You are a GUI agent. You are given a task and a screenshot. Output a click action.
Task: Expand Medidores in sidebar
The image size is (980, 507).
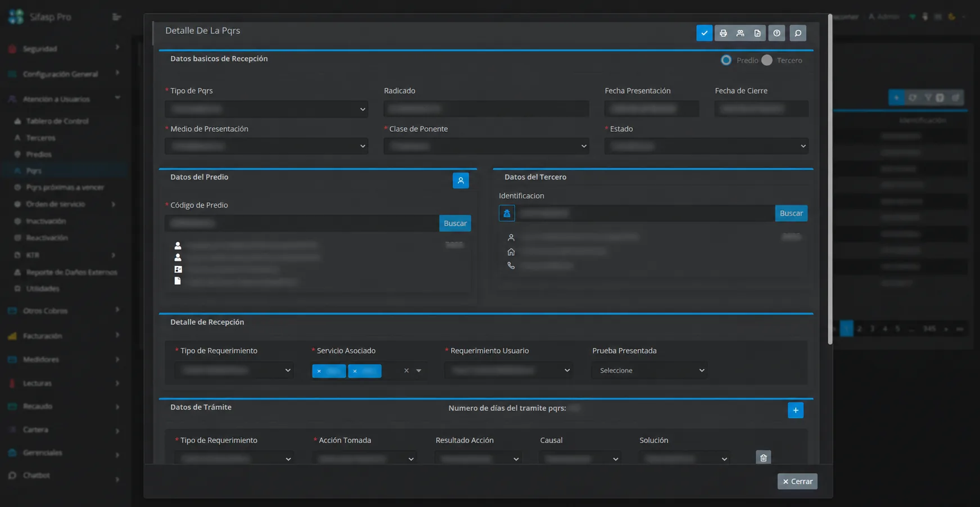click(x=65, y=359)
